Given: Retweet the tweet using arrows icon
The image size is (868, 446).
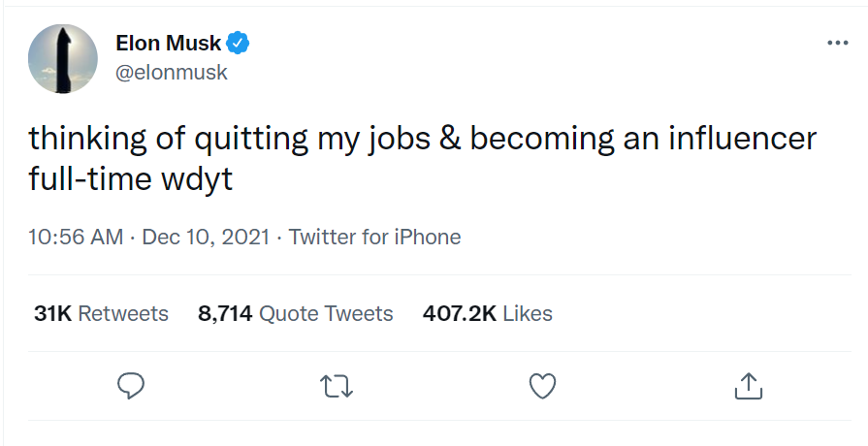Looking at the screenshot, I should pos(336,386).
